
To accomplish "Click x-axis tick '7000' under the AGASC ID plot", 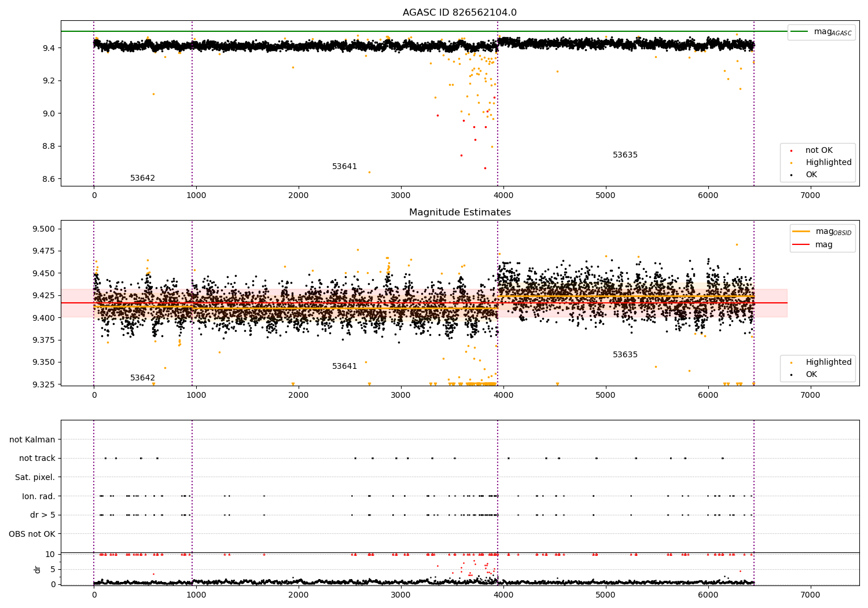I will pyautogui.click(x=810, y=196).
